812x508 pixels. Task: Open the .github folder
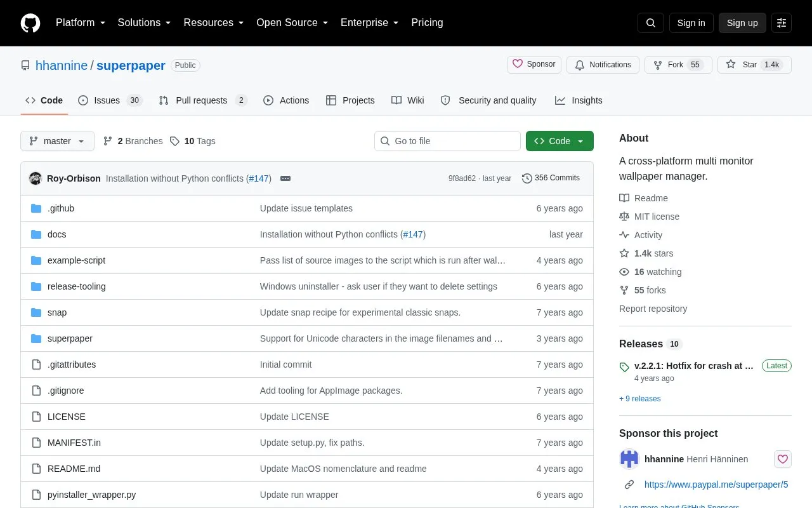61,208
